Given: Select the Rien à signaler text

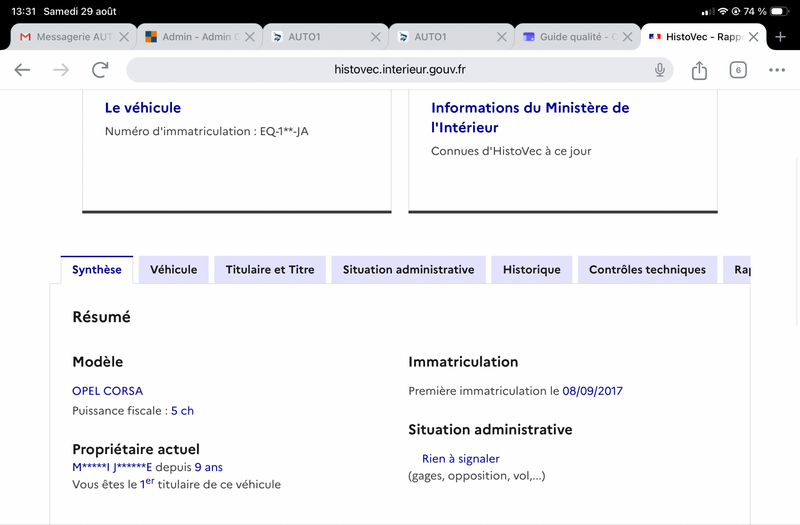Looking at the screenshot, I should pyautogui.click(x=461, y=459).
